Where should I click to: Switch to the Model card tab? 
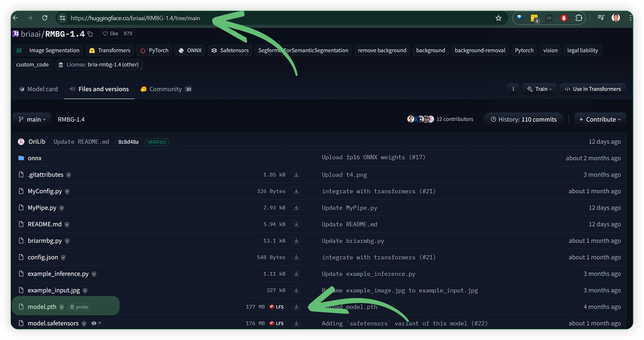pyautogui.click(x=39, y=89)
